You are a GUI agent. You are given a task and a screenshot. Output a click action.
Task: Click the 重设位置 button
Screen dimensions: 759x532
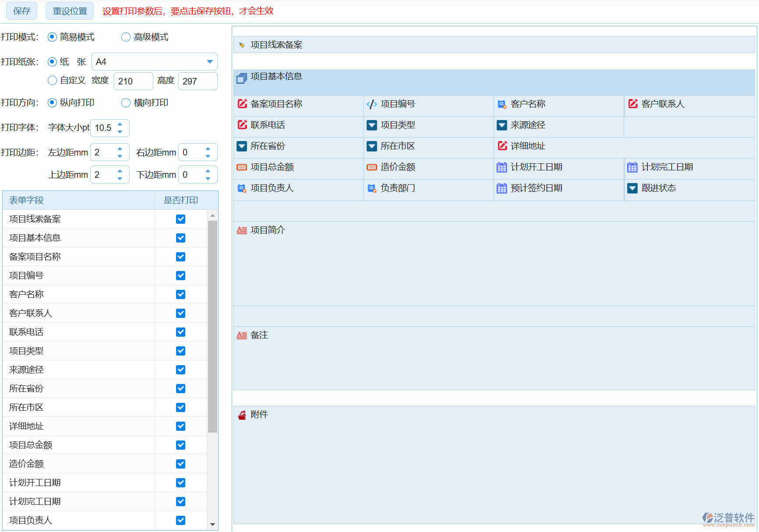[x=70, y=11]
